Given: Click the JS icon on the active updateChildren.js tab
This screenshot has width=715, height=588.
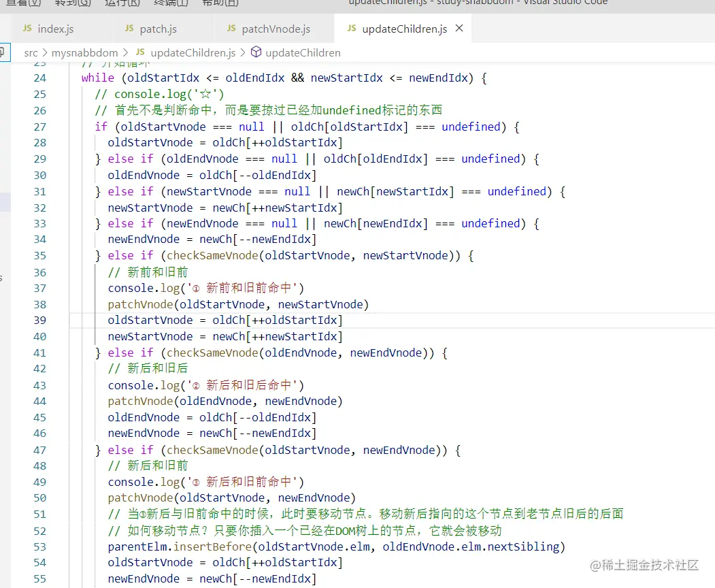Looking at the screenshot, I should click(x=351, y=29).
